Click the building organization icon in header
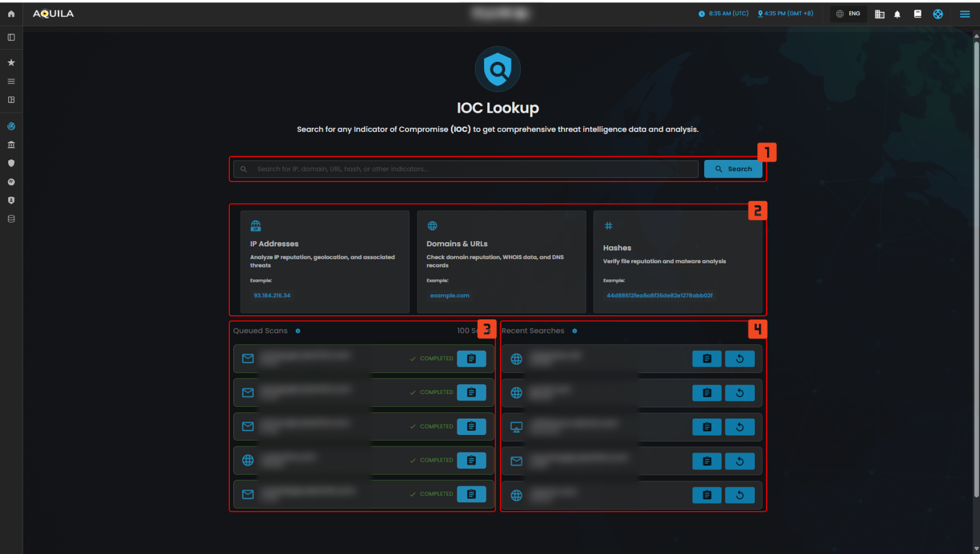Screen dimensions: 980x554 [x=880, y=14]
